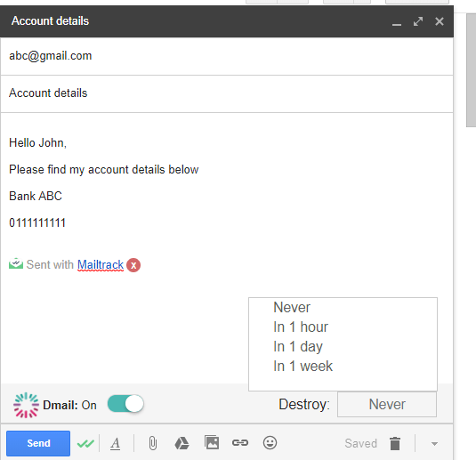Insert a link using the chain icon
Screen dimensions: 476x460
pos(240,443)
